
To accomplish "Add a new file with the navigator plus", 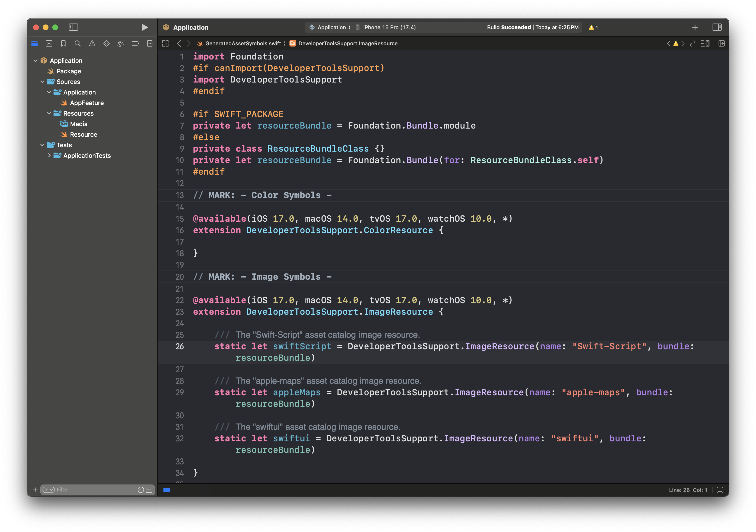I will (x=35, y=490).
